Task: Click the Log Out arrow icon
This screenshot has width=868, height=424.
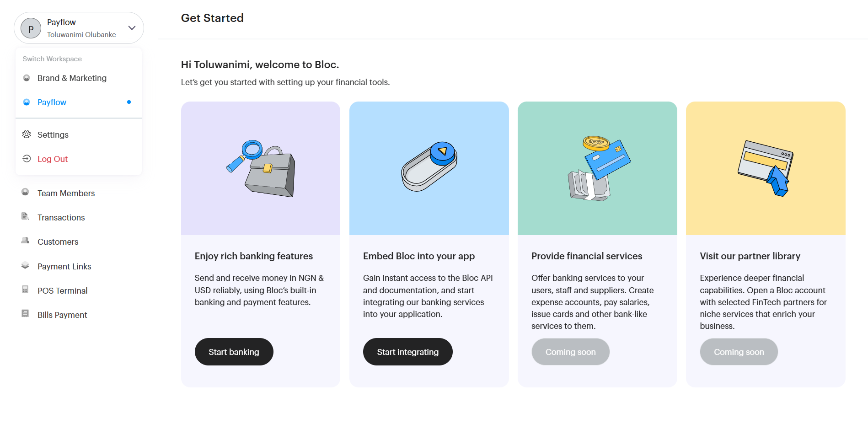Action: click(x=27, y=159)
